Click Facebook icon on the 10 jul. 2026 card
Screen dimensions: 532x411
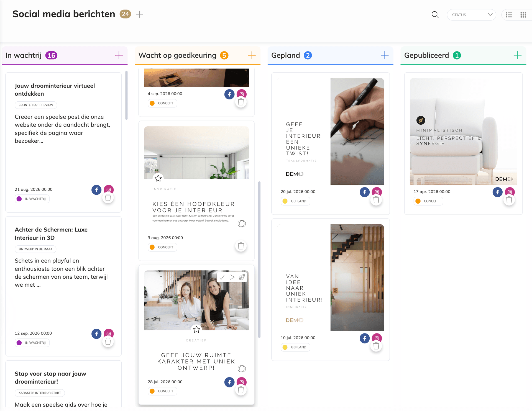point(365,338)
